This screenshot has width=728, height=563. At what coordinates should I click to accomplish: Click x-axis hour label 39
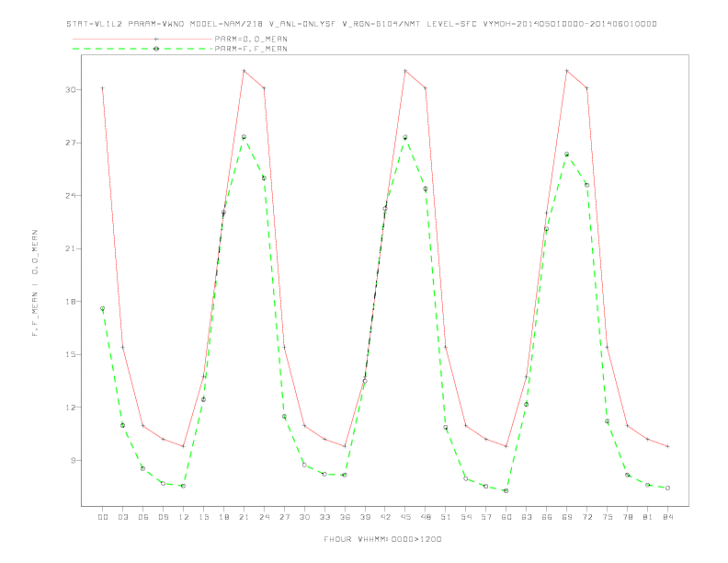pos(365,517)
